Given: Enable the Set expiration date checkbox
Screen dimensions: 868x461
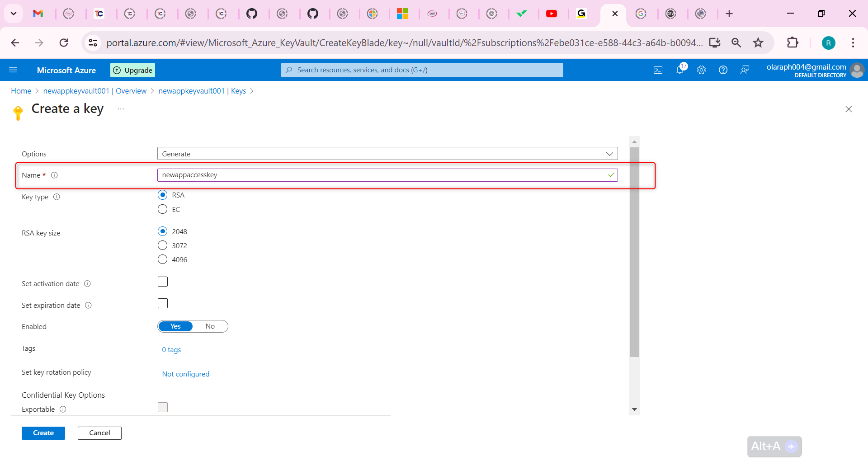Looking at the screenshot, I should coord(163,303).
